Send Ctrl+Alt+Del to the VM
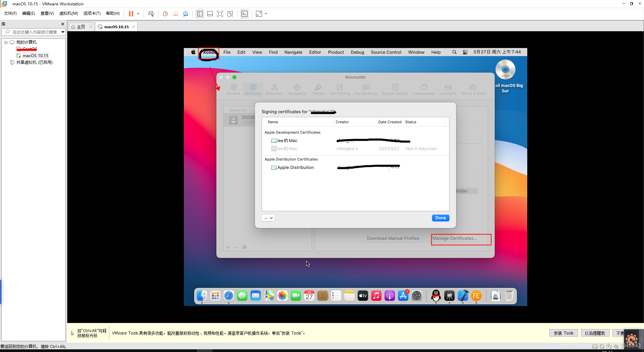 click(151, 14)
